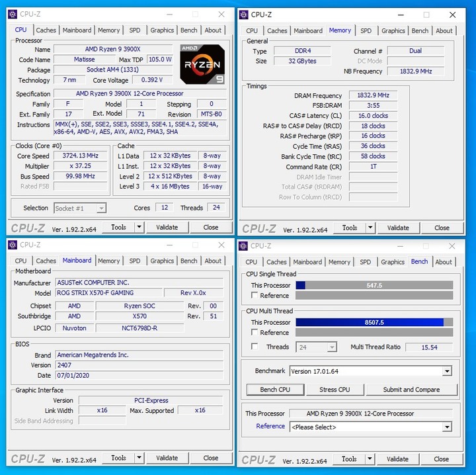476x475 pixels.
Task: Click Core Voltage value 0.392 V
Action: (152, 80)
